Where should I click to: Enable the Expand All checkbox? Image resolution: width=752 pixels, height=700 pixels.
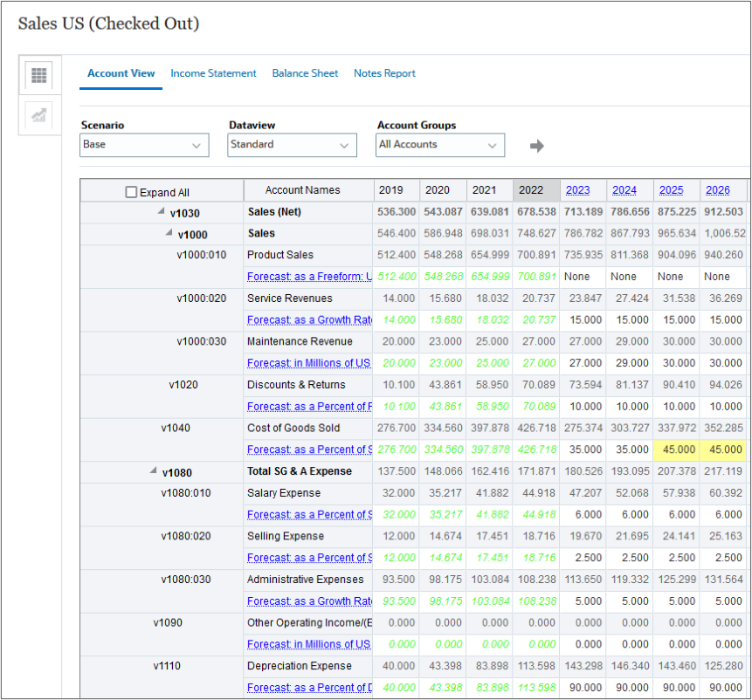131,190
